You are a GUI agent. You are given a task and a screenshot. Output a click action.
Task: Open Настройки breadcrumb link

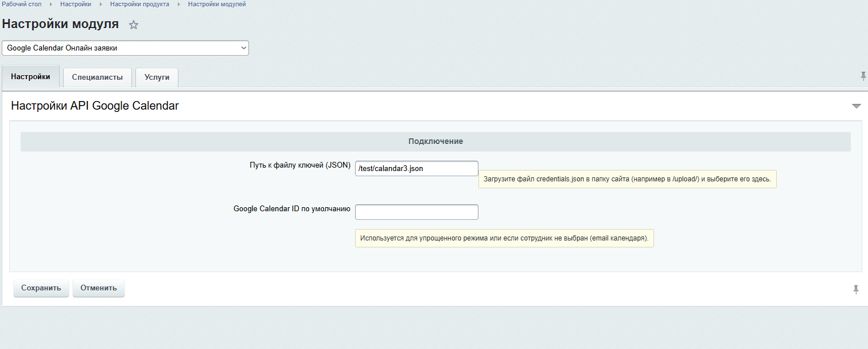click(x=76, y=5)
